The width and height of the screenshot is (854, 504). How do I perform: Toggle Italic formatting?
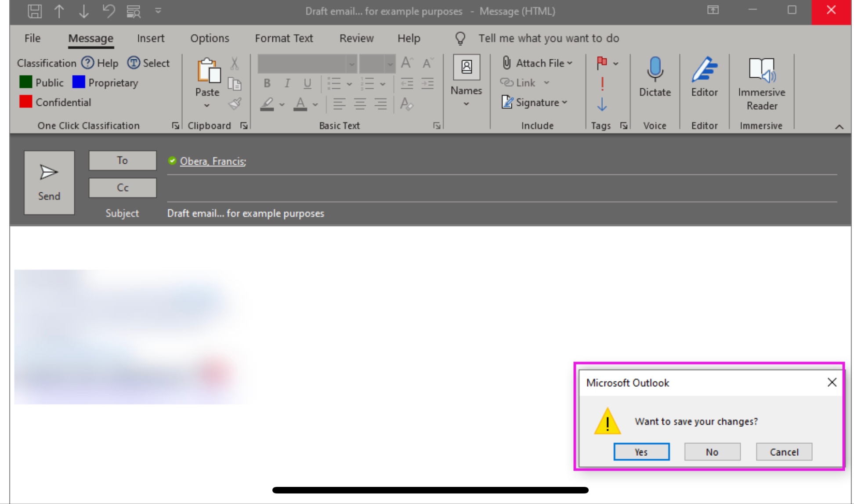[287, 83]
